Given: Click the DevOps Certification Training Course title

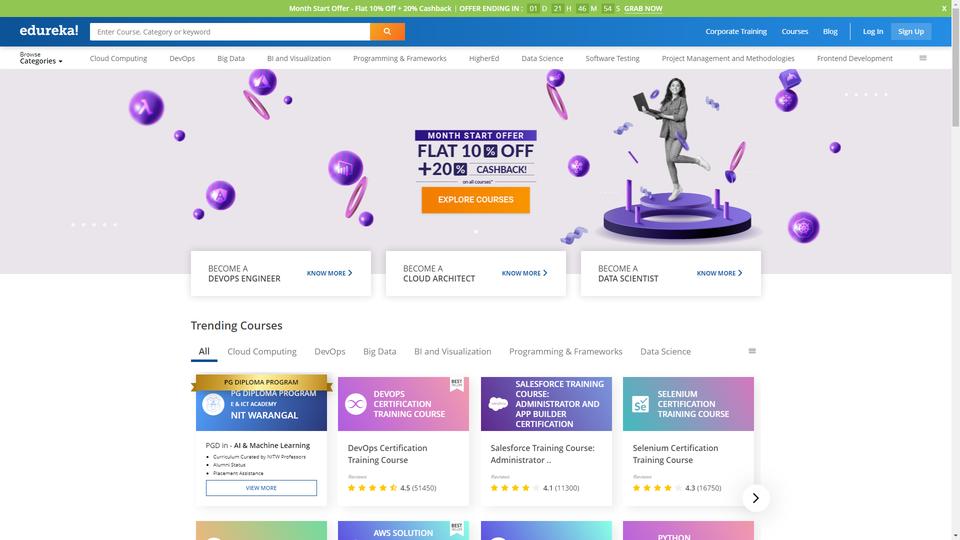Looking at the screenshot, I should coord(388,454).
